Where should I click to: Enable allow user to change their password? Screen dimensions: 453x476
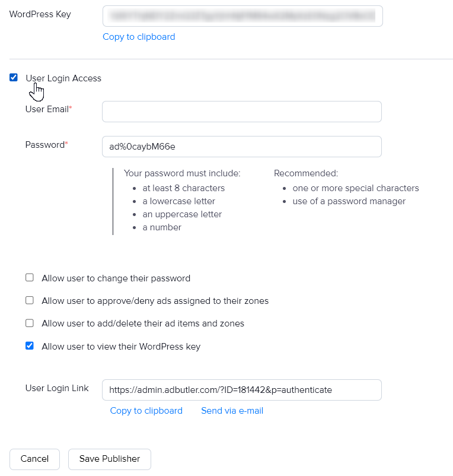[29, 277]
